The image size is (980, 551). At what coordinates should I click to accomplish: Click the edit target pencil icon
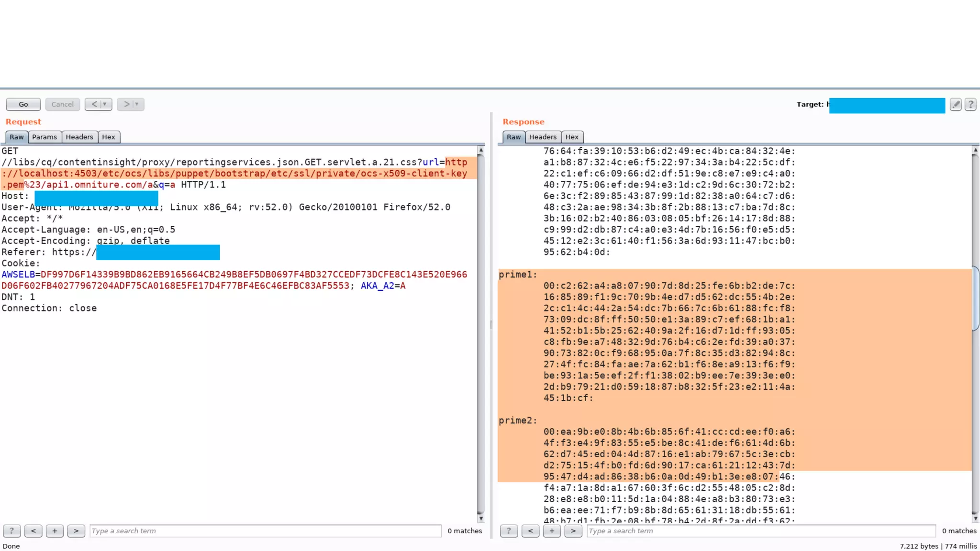[955, 104]
